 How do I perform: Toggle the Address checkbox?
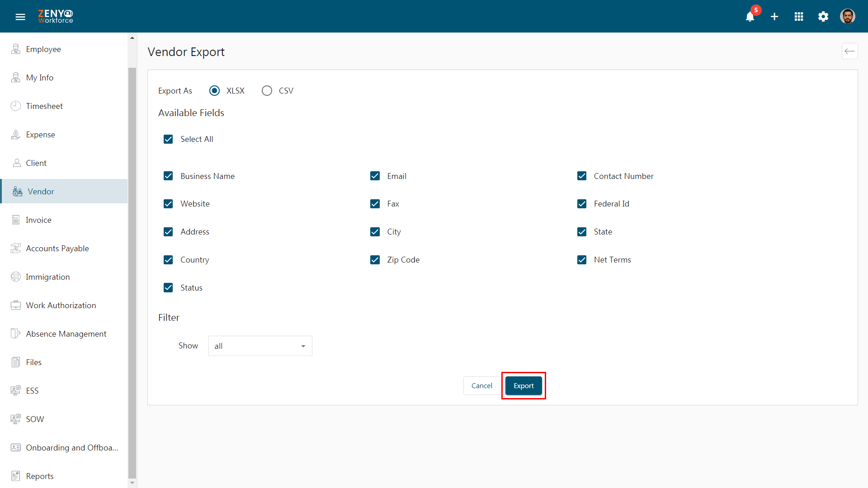pyautogui.click(x=168, y=232)
